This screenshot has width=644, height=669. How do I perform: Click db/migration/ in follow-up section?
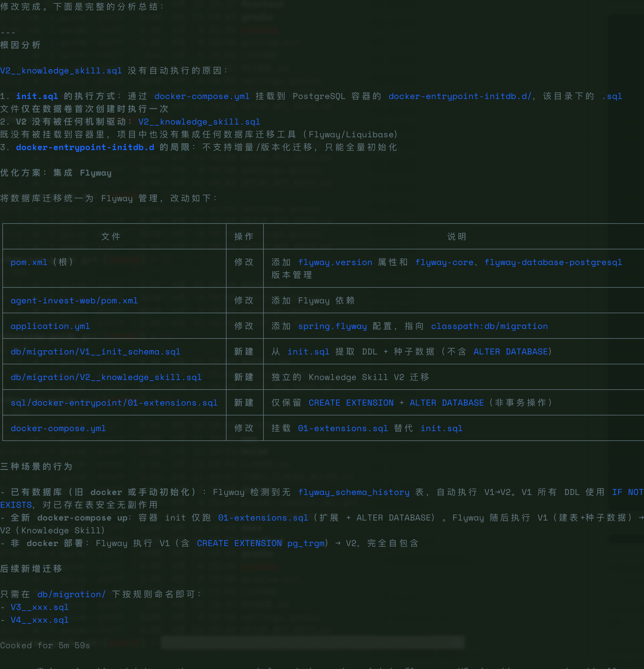[72, 594]
